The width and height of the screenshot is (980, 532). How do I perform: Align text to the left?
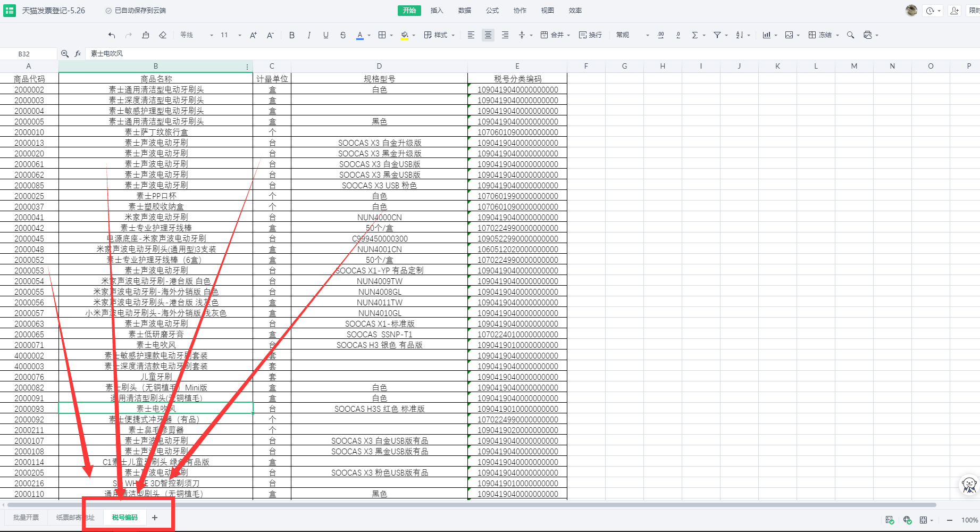471,35
